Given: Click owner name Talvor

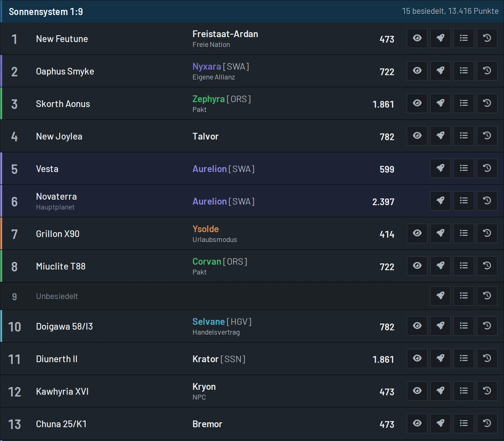Looking at the screenshot, I should (205, 136).
